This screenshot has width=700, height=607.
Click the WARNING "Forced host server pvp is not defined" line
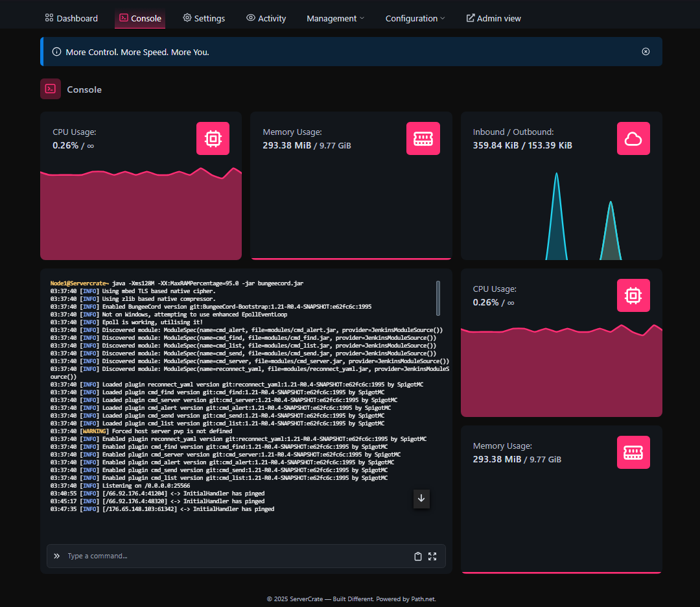[x=141, y=431]
